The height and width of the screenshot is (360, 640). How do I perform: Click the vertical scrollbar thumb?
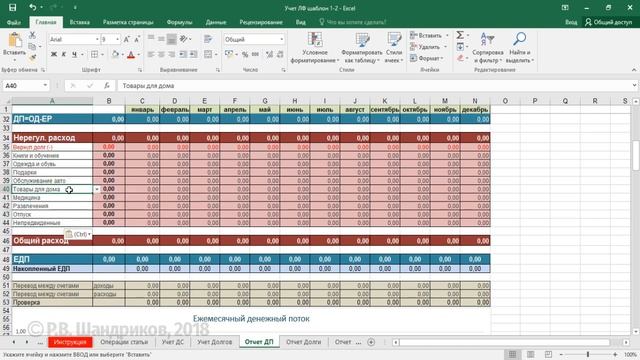click(636, 155)
